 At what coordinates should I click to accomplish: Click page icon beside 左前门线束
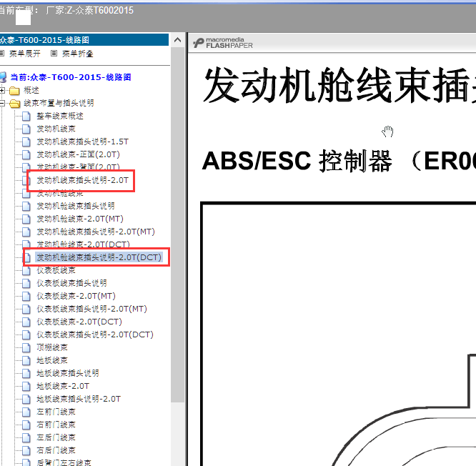pos(26,412)
